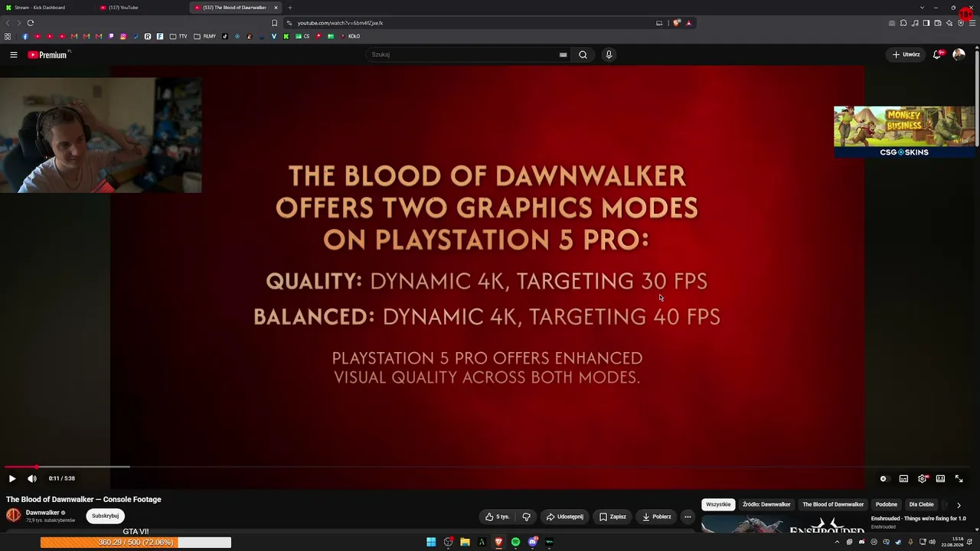This screenshot has height=551, width=980.
Task: Go to YouTube Premium home logo
Action: 49,54
